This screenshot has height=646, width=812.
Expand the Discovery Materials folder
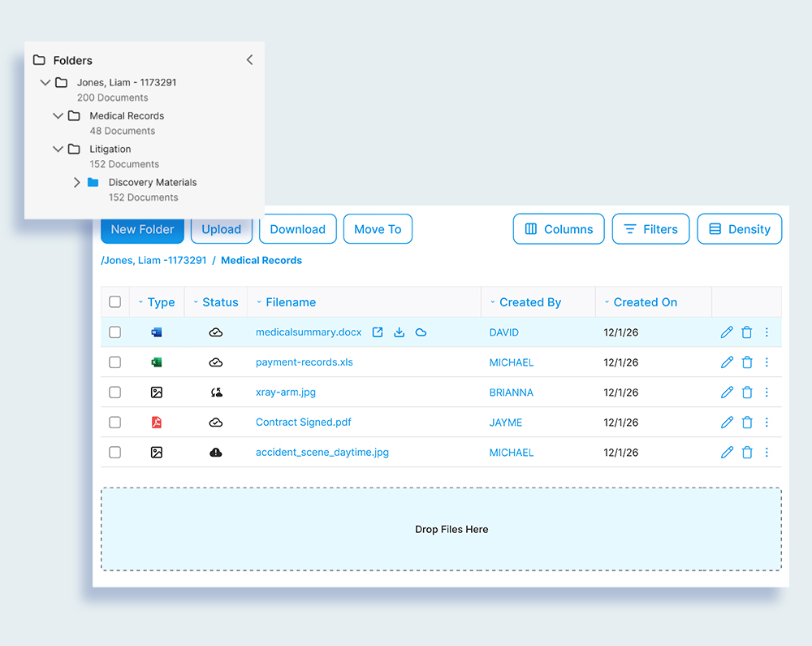[x=77, y=183]
